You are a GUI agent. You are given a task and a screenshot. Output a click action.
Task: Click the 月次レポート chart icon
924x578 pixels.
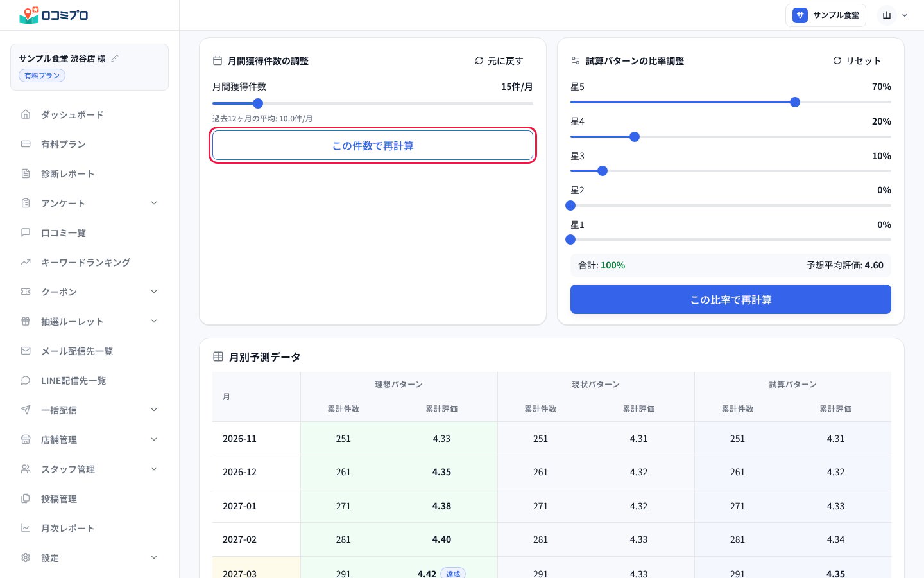pyautogui.click(x=26, y=528)
